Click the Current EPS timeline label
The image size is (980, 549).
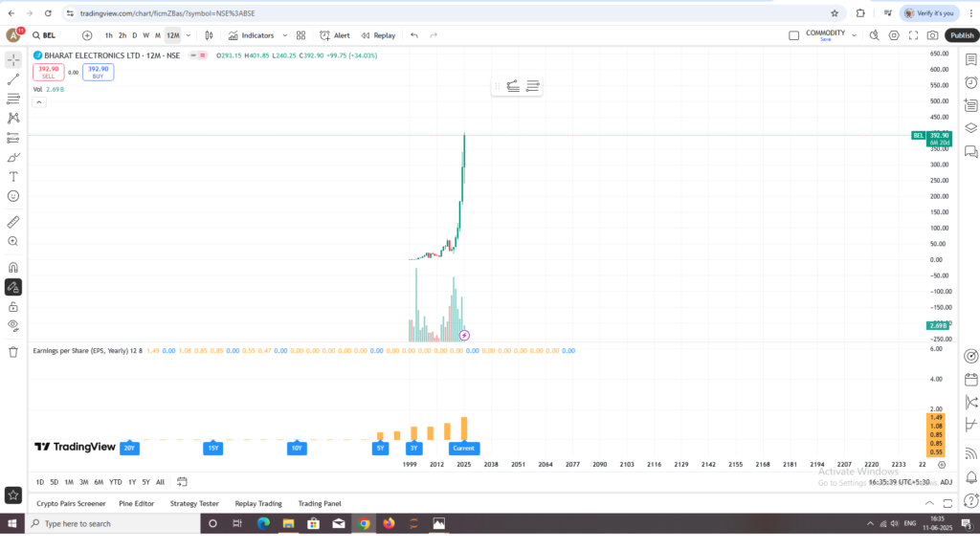(x=464, y=449)
